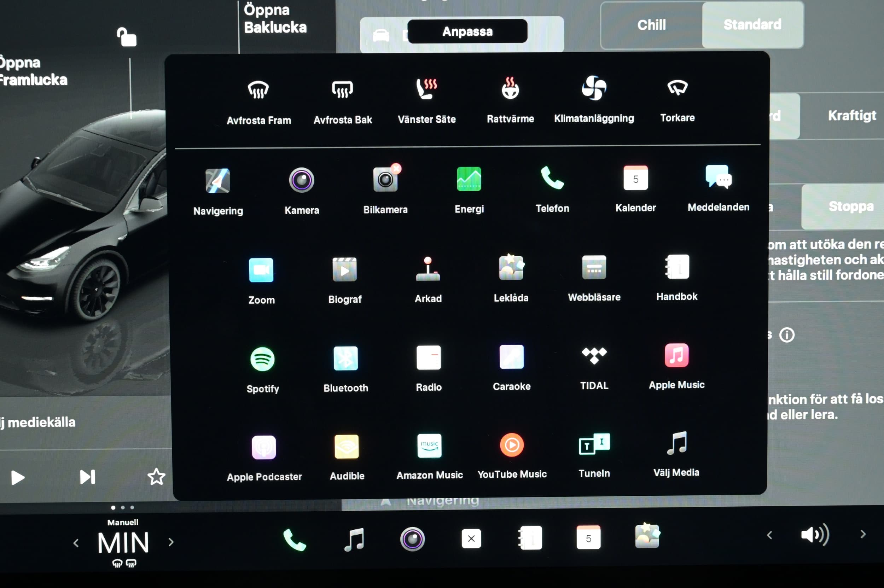Toggle the car lock icon

tap(126, 37)
